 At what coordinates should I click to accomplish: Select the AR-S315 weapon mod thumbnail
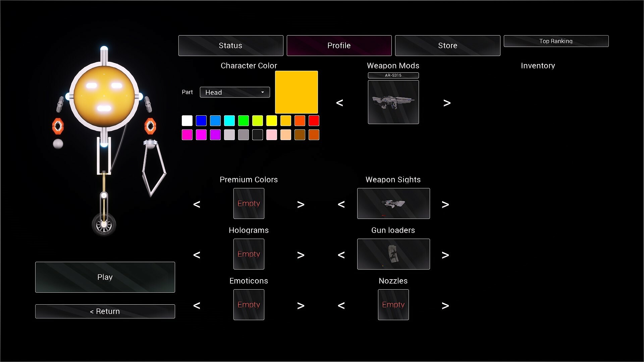point(393,102)
